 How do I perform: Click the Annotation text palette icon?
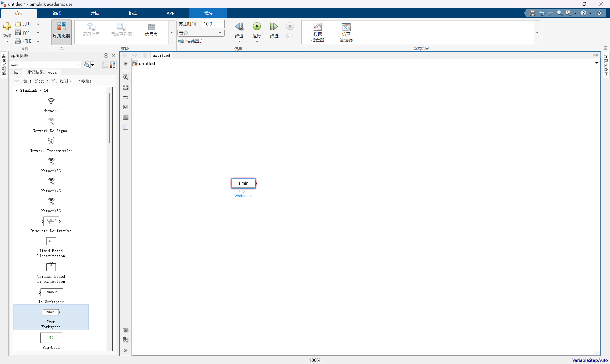coord(126,107)
